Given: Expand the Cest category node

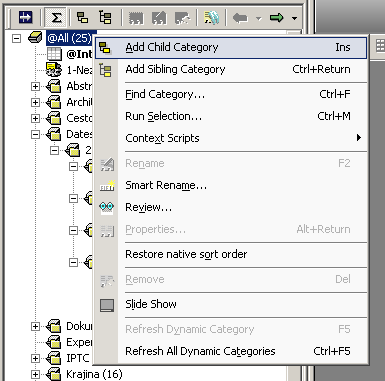Looking at the screenshot, I should tap(35, 118).
